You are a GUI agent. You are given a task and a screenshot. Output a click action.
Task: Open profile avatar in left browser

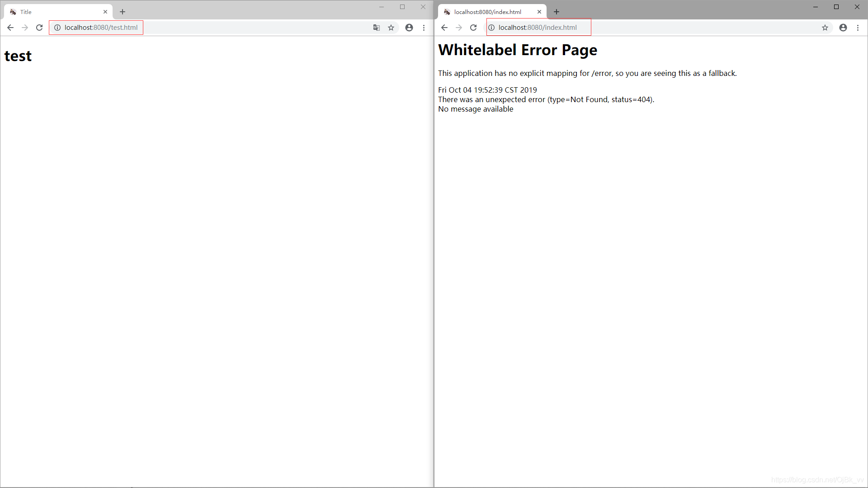[x=409, y=28]
